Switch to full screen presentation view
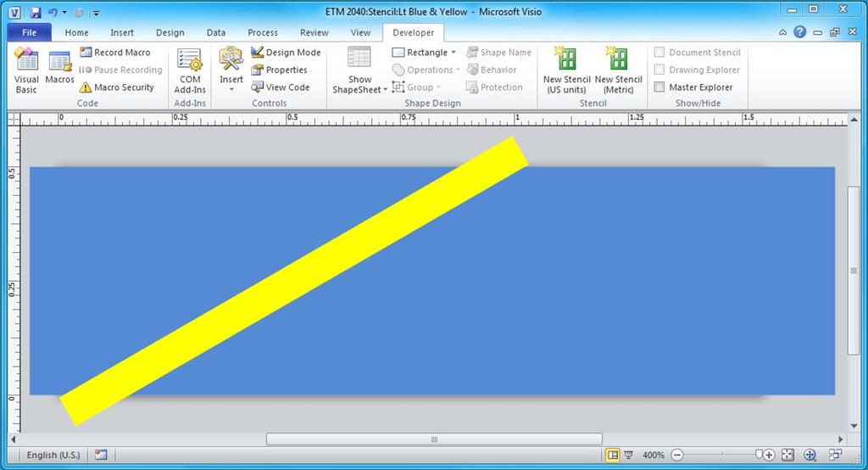 click(628, 455)
